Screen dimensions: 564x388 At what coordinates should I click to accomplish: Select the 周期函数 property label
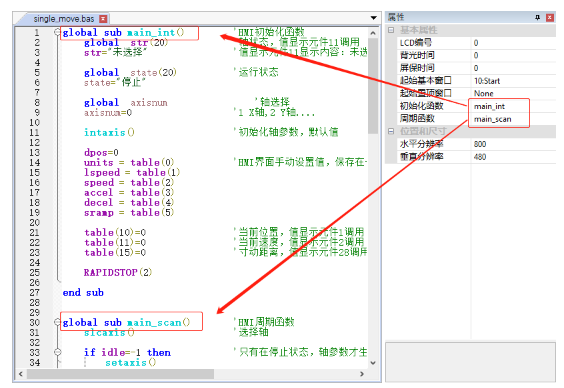tap(417, 119)
